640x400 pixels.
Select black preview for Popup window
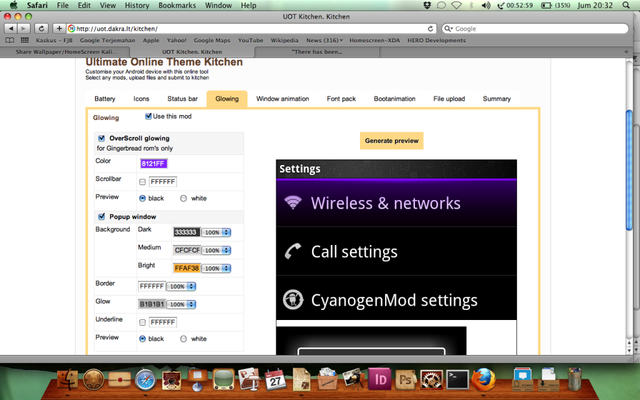tap(142, 339)
